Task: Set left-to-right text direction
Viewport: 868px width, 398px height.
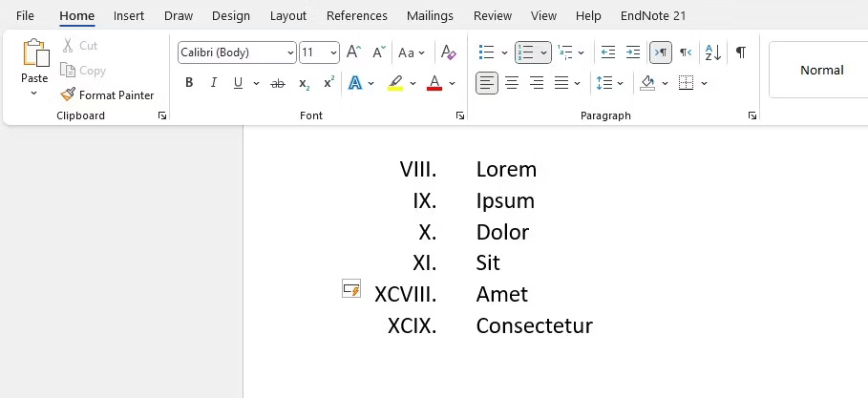Action: click(x=661, y=52)
